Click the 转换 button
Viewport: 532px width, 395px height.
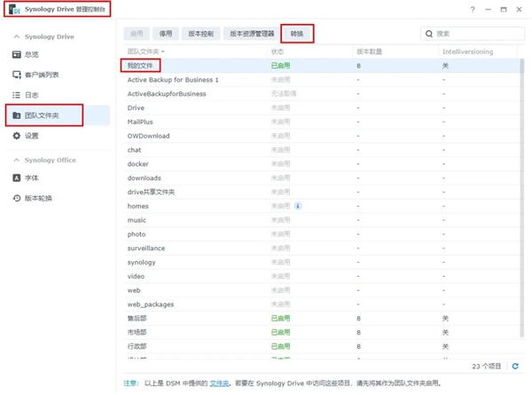pyautogui.click(x=297, y=34)
